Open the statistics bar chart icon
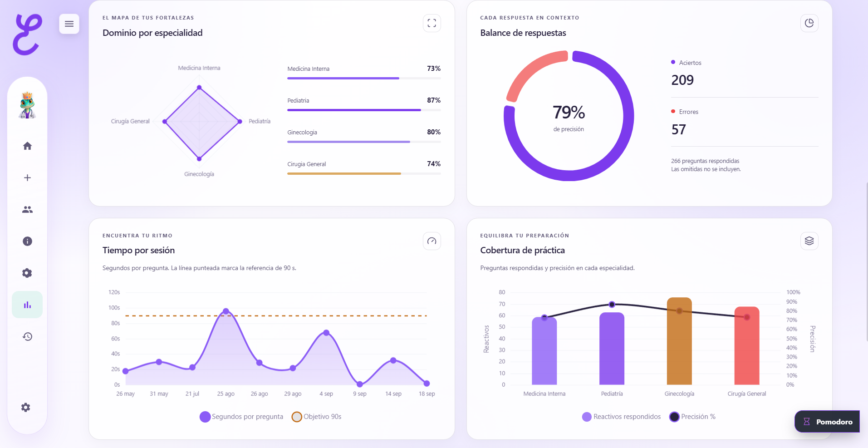868x448 pixels. (27, 305)
